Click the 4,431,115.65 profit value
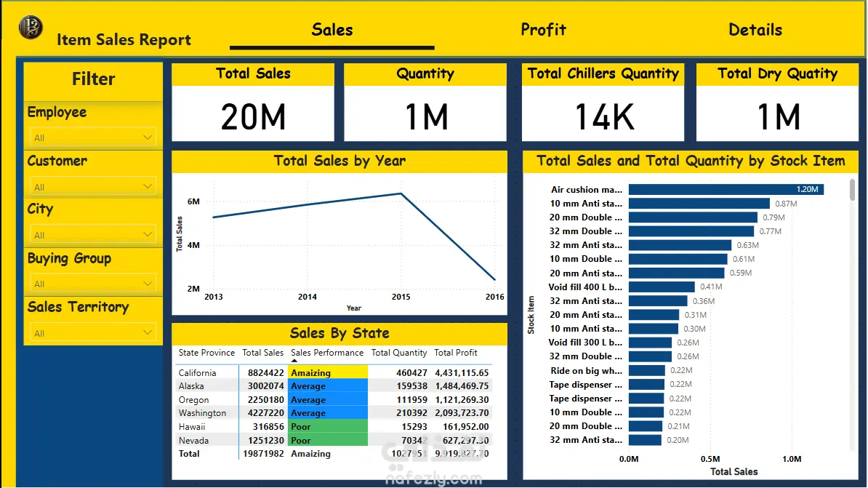This screenshot has width=868, height=488. click(x=462, y=373)
